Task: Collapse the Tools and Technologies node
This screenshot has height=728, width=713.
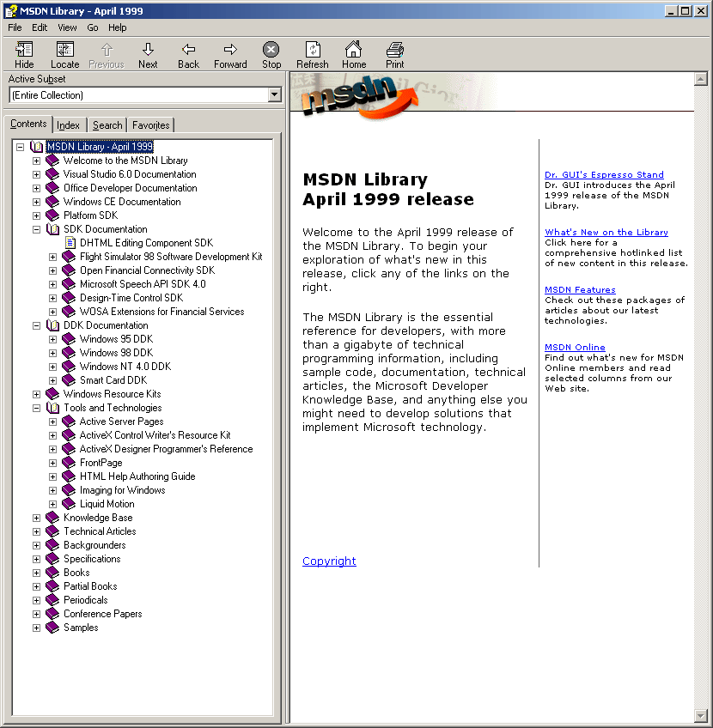Action: point(36,408)
